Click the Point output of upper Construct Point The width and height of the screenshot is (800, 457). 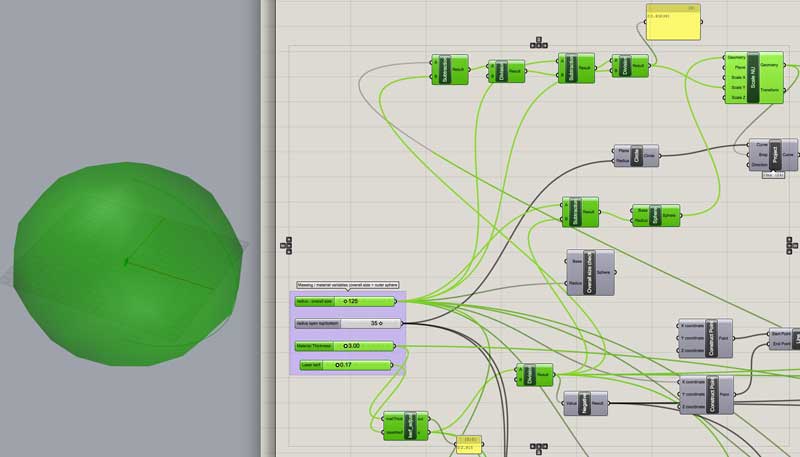pos(724,338)
